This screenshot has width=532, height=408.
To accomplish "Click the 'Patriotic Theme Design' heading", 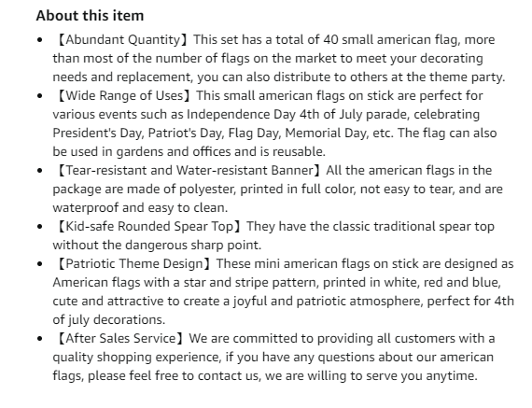I will pyautogui.click(x=134, y=263).
